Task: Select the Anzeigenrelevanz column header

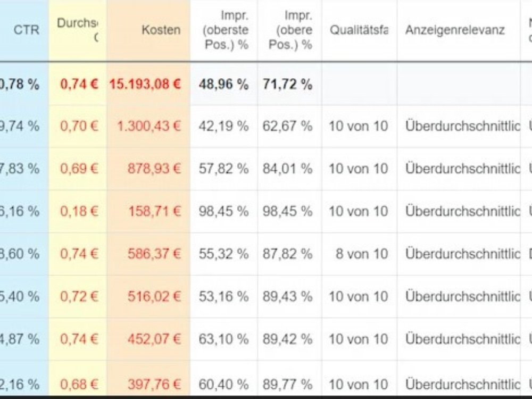Action: coord(455,30)
